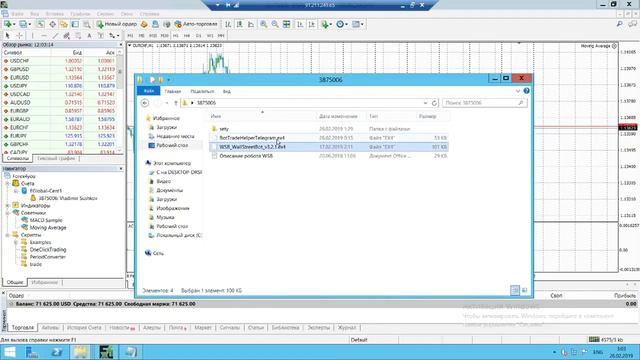The height and width of the screenshot is (360, 640).
Task: Open the periods clock dropdown in toolbar
Action: click(342, 24)
